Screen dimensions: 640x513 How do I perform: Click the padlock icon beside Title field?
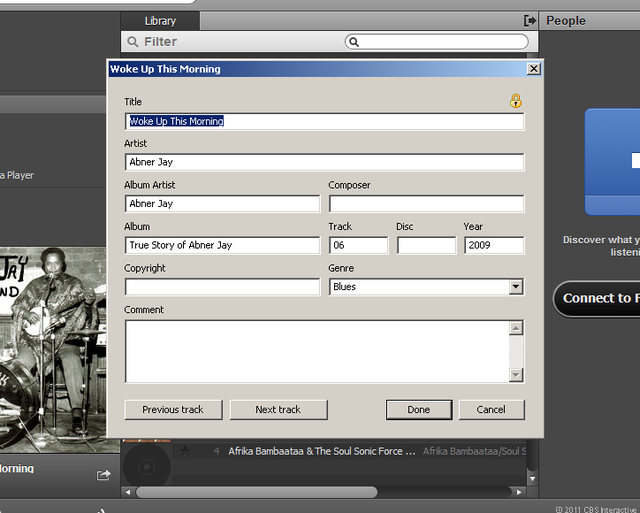coord(516,100)
